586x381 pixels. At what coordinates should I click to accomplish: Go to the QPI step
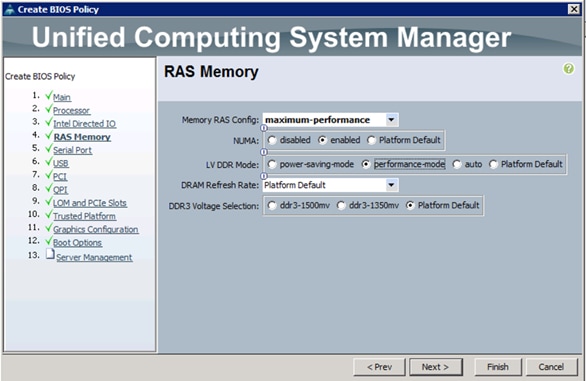pyautogui.click(x=60, y=190)
